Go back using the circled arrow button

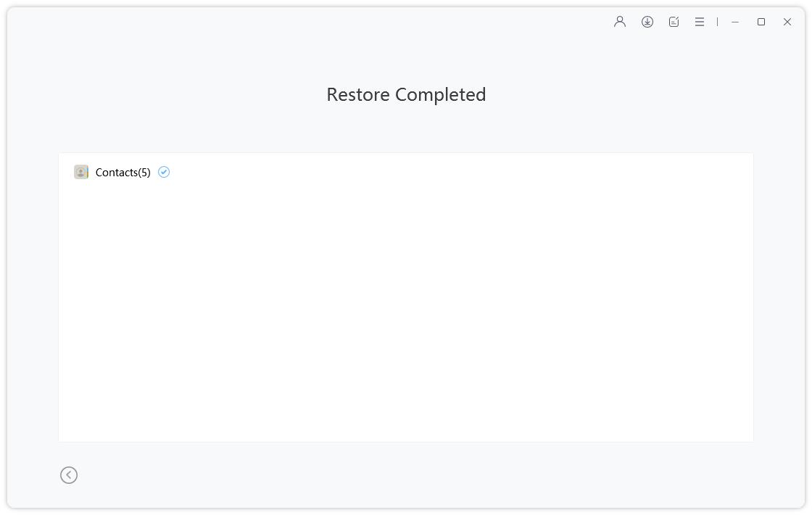[69, 475]
